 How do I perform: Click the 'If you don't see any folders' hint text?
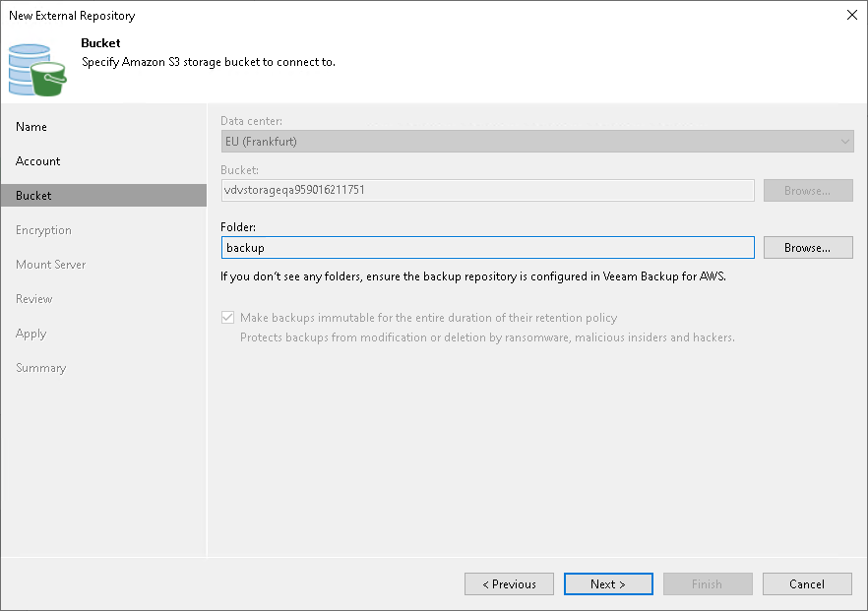pos(473,276)
